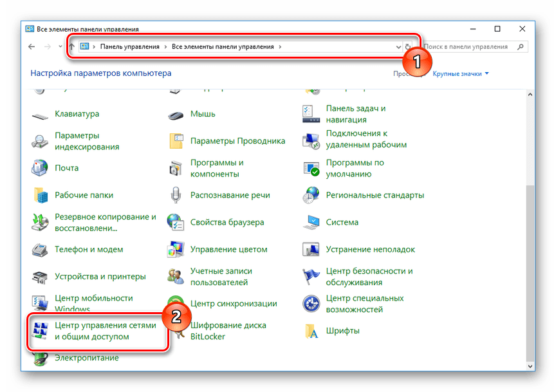Open the Devices and Printers icon
Screen dimensions: 556x392
(40, 277)
